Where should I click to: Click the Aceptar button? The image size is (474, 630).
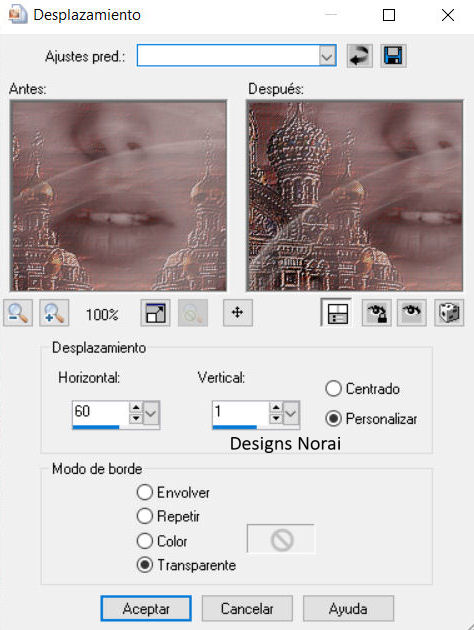146,608
